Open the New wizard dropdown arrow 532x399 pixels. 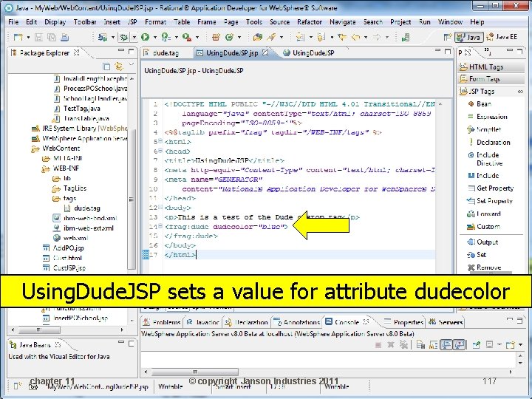28,37
